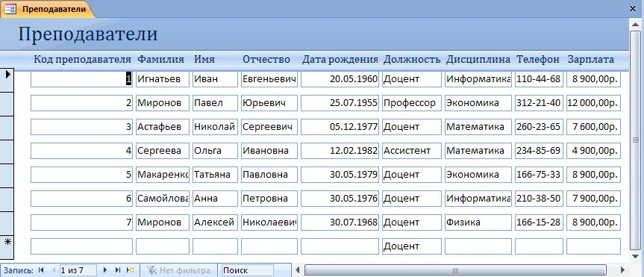Close the Преподаватели form with X
The width and height of the screenshot is (644, 277).
[632, 9]
